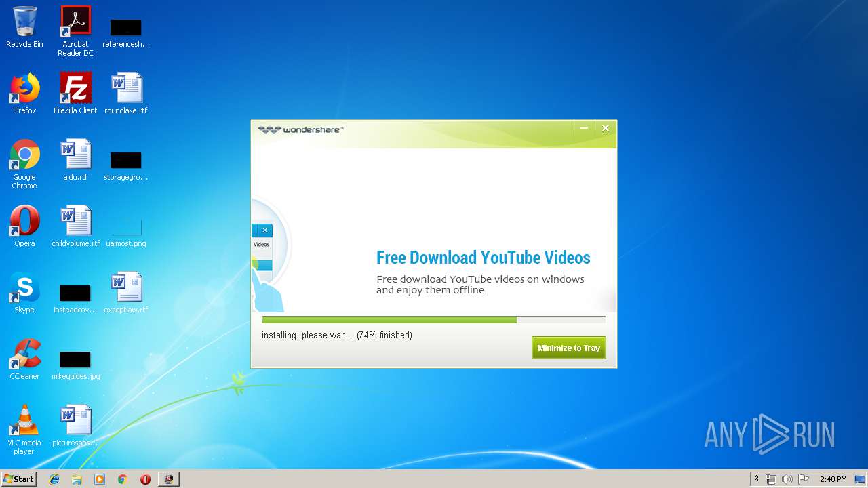The height and width of the screenshot is (488, 868).
Task: Click the Minimize to Tray button
Action: (x=568, y=348)
